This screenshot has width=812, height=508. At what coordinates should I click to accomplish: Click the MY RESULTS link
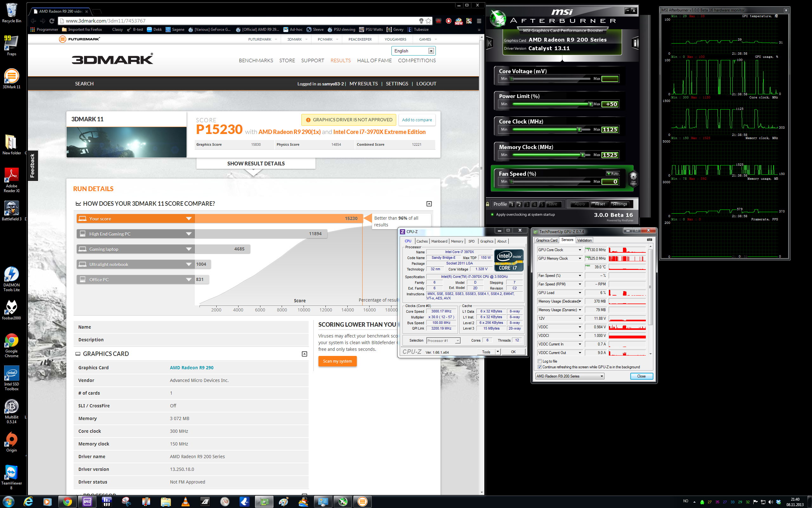coord(363,84)
